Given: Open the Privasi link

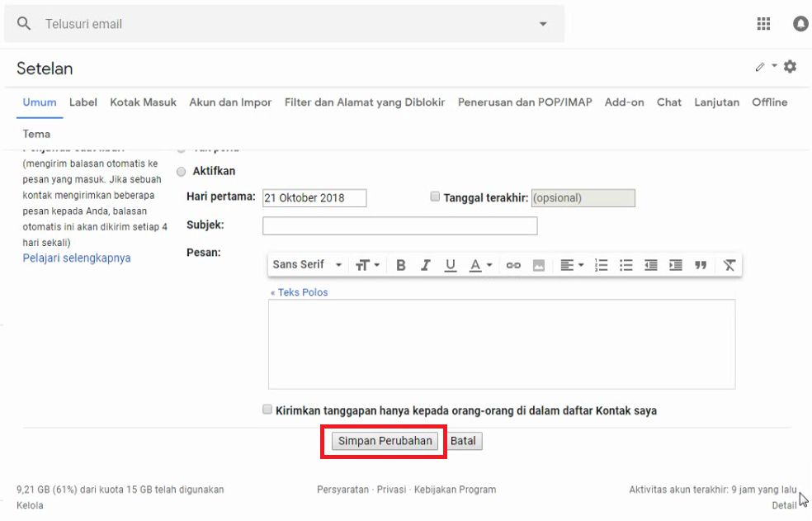Looking at the screenshot, I should (391, 490).
